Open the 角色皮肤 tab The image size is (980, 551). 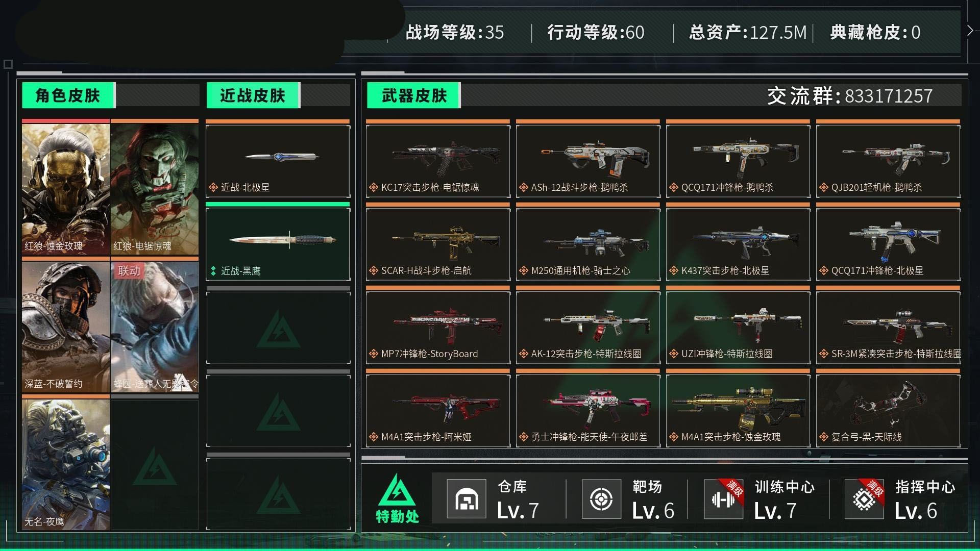point(68,95)
